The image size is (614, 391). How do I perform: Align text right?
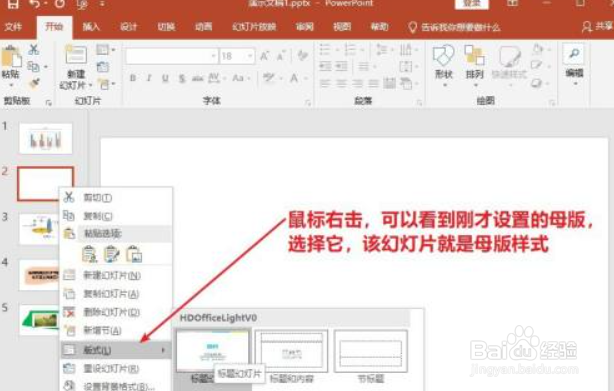[x=357, y=83]
